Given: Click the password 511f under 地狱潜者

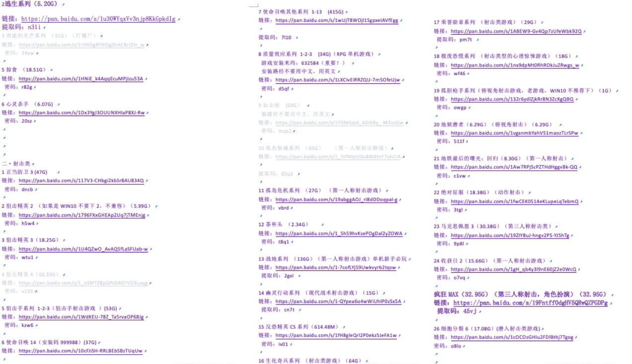Looking at the screenshot, I should 459,141.
